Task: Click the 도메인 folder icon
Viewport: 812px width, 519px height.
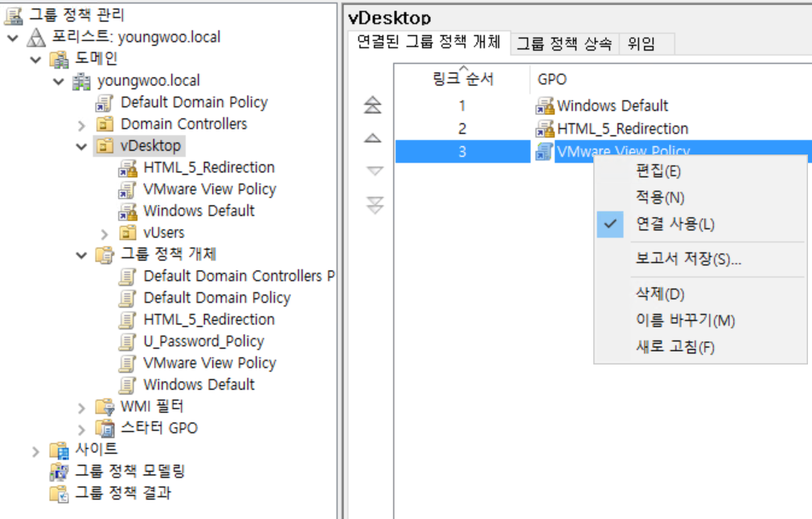Action: coord(59,59)
